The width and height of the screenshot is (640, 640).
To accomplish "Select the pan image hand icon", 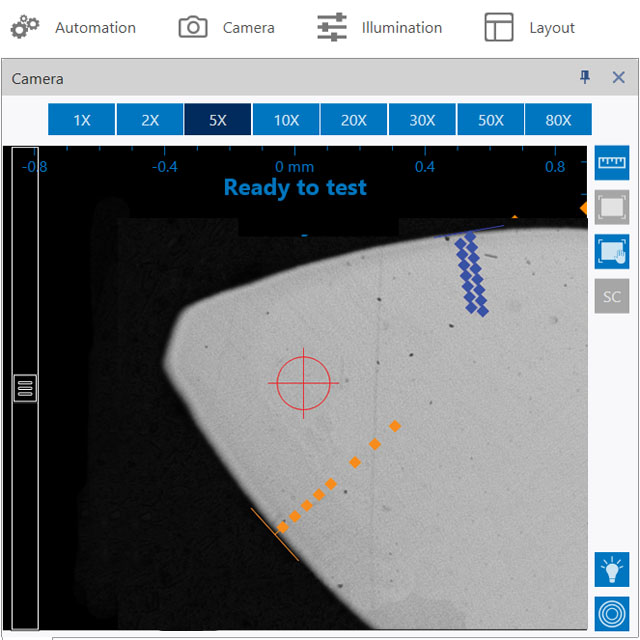I will (x=611, y=252).
